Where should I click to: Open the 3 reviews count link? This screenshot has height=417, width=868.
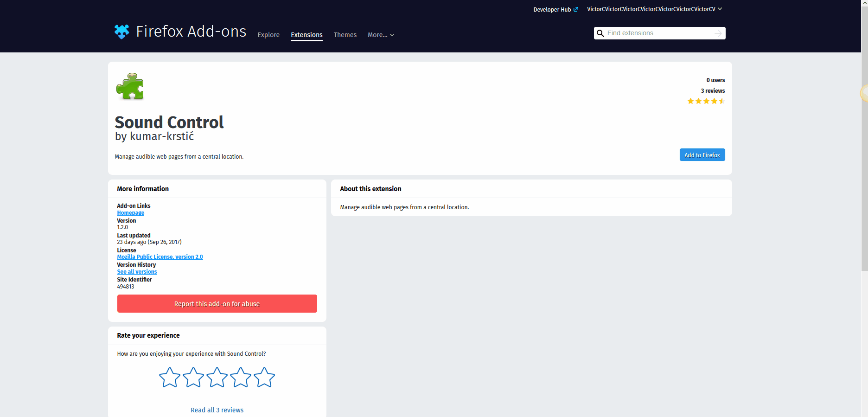(x=713, y=91)
